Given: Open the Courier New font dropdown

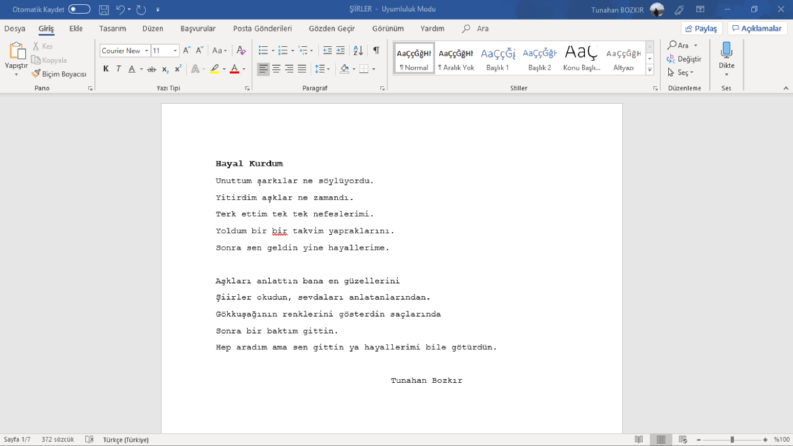Looking at the screenshot, I should [147, 51].
